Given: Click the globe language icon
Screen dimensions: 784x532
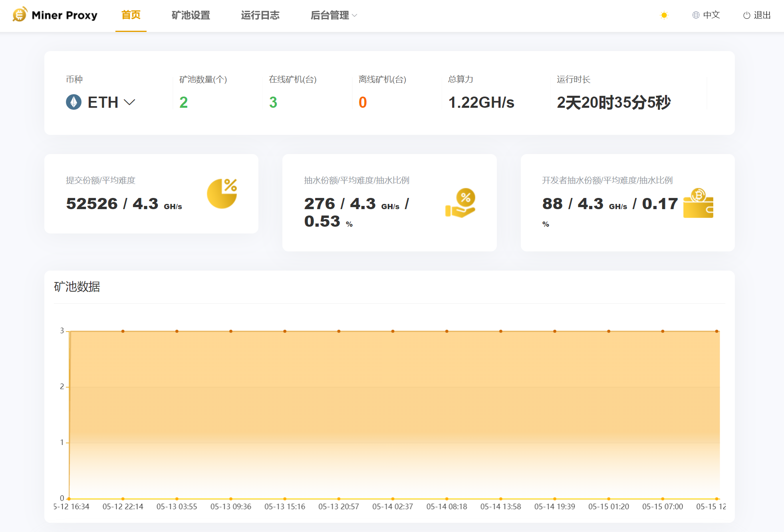Looking at the screenshot, I should click(x=696, y=15).
